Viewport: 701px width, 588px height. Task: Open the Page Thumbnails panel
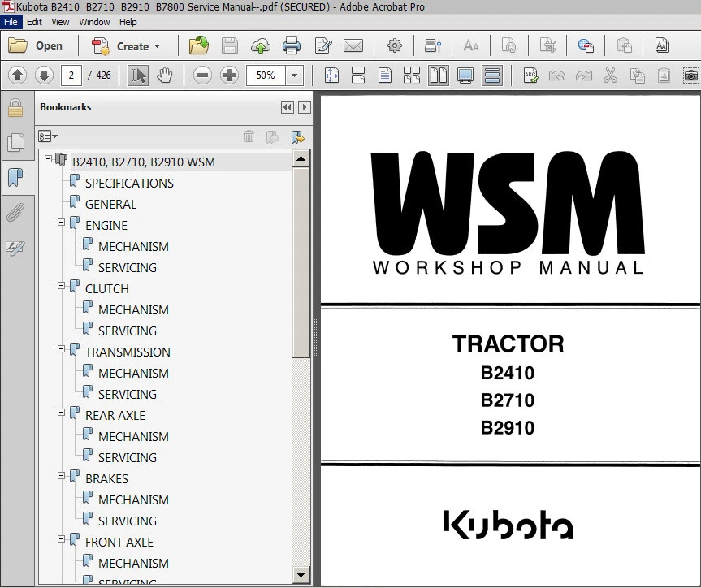coord(15,143)
